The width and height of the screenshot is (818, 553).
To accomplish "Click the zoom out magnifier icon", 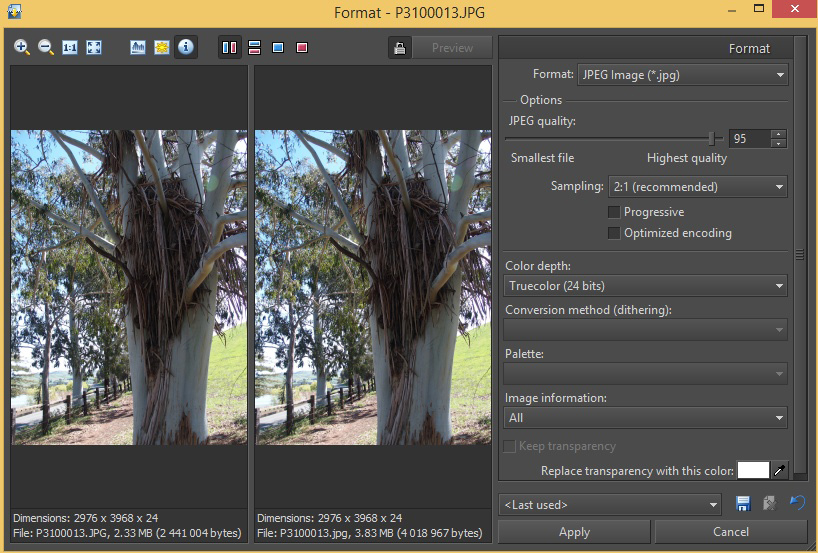I will click(x=46, y=47).
